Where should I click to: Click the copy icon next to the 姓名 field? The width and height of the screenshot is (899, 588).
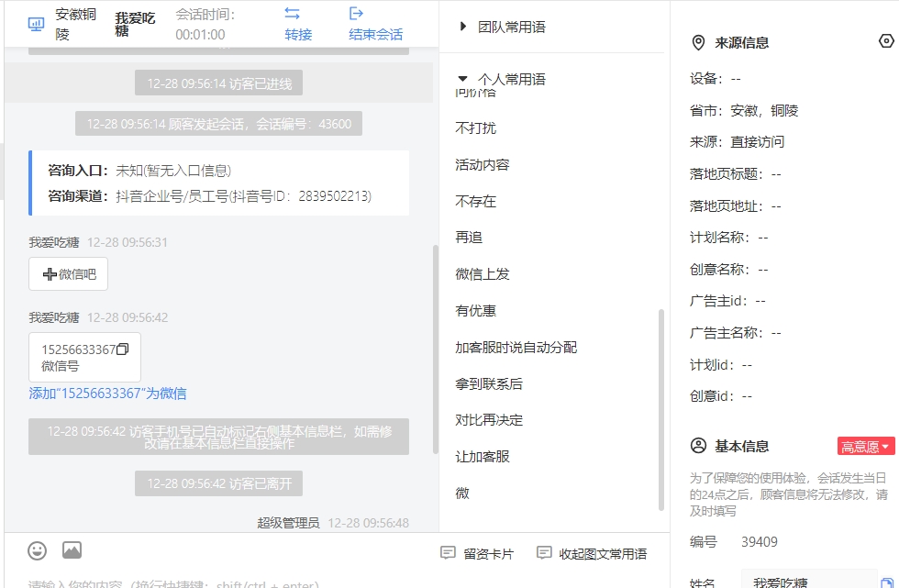tap(886, 582)
